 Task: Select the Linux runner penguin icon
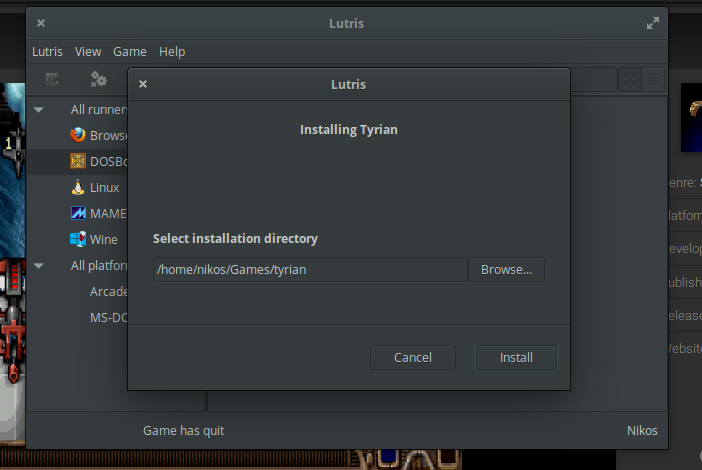[78, 187]
